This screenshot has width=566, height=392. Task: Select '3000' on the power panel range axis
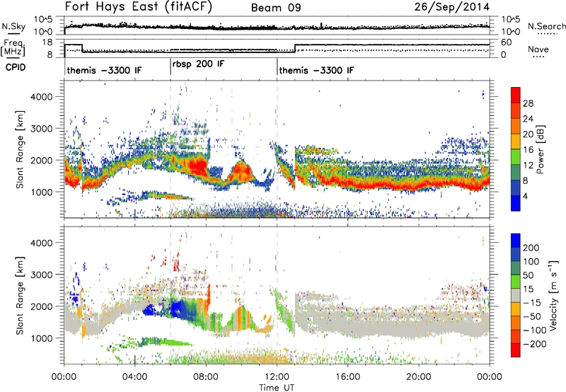(x=42, y=129)
